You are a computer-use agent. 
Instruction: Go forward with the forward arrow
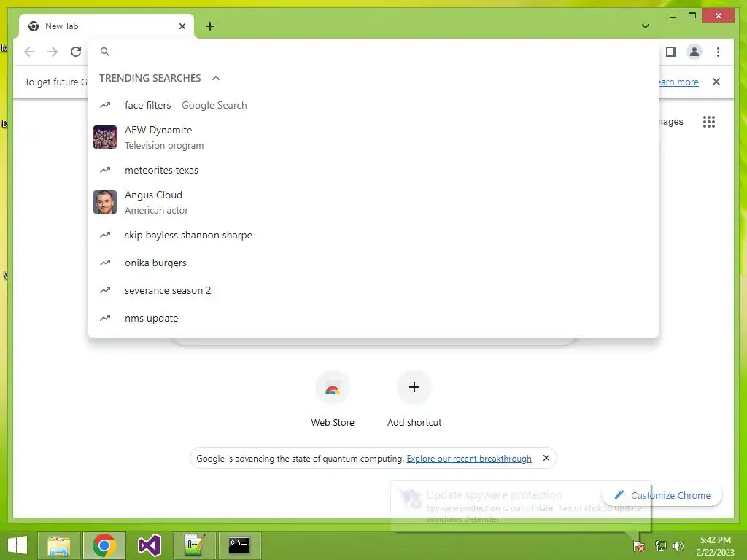53,52
